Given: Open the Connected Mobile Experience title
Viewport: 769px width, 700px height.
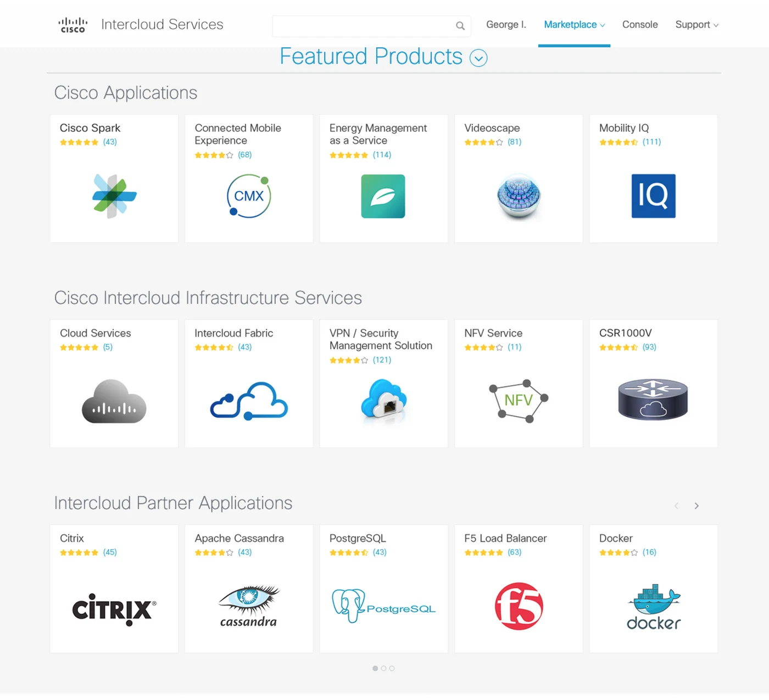Looking at the screenshot, I should [238, 134].
